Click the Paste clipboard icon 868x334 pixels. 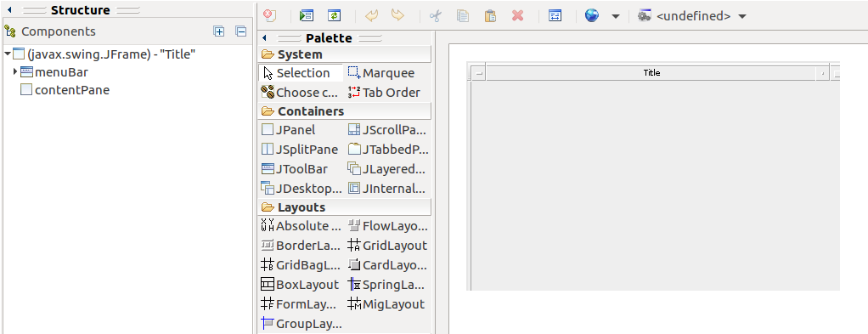click(490, 15)
